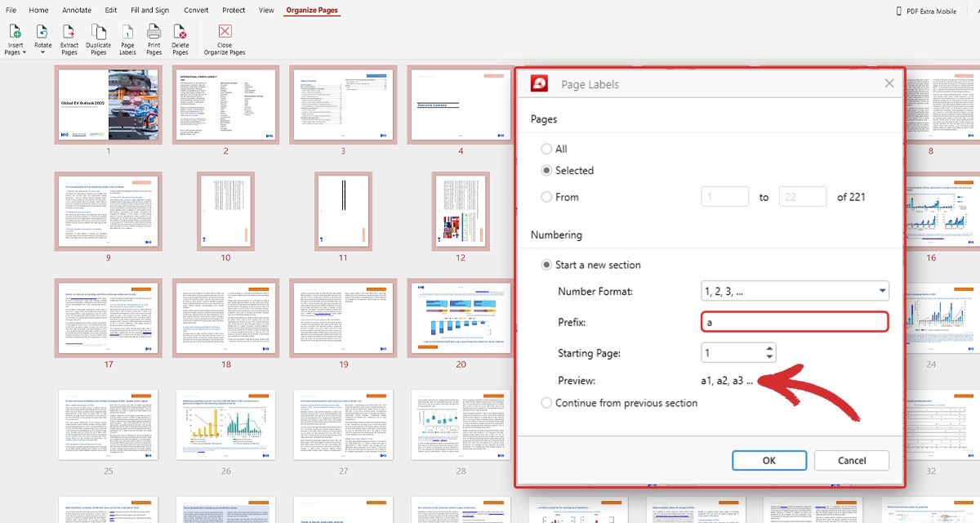Select page 18 thumbnail
The image size is (980, 523).
(226, 317)
